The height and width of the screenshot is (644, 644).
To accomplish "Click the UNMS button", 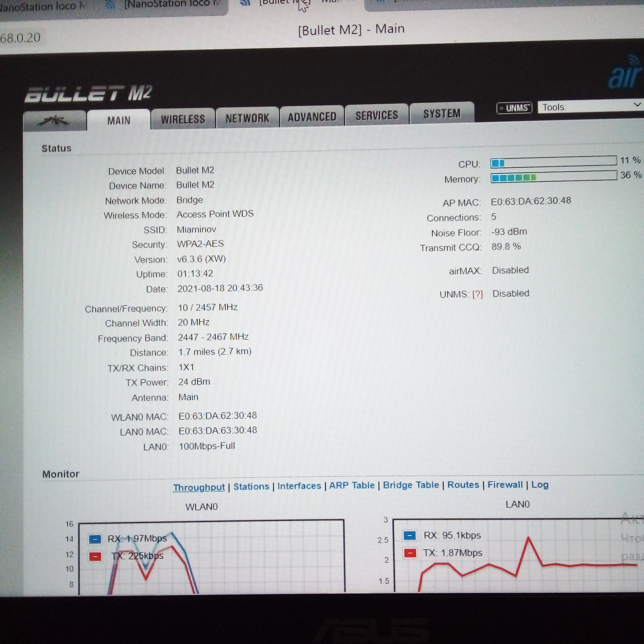I will pyautogui.click(x=514, y=108).
